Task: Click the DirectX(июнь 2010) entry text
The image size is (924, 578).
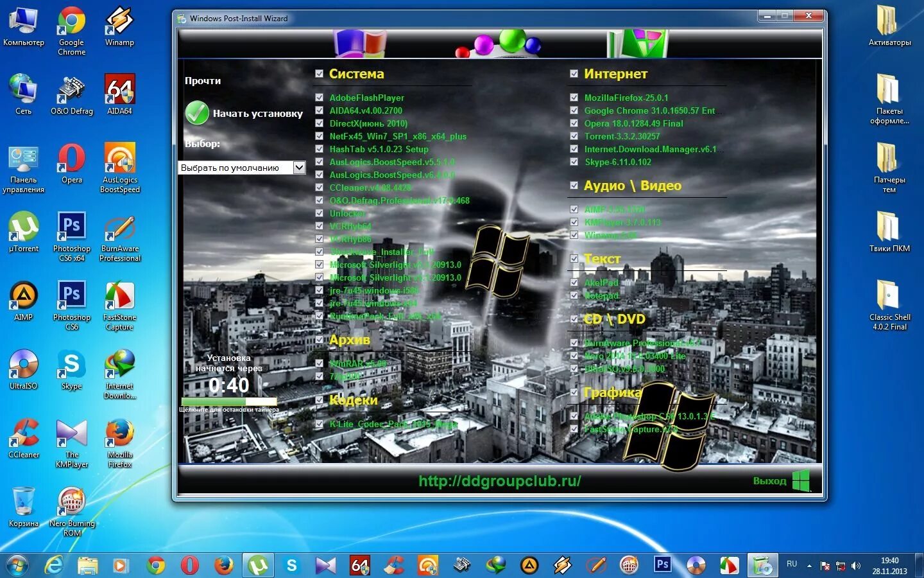Action: 368,123
